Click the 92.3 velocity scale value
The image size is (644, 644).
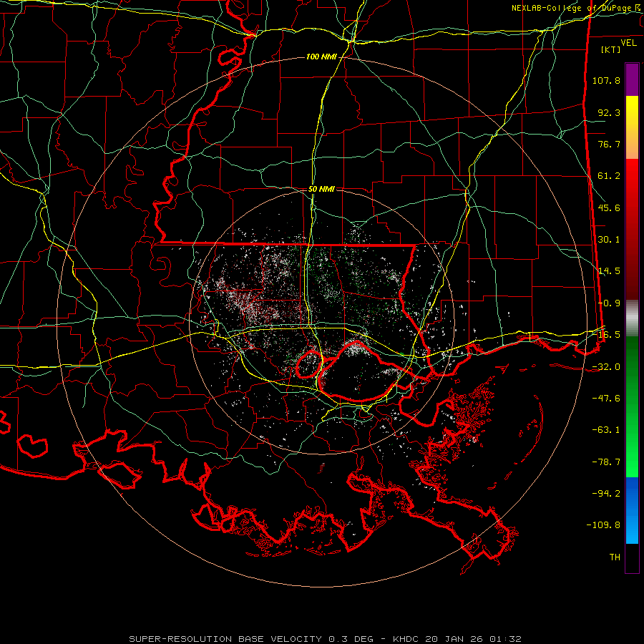609,112
